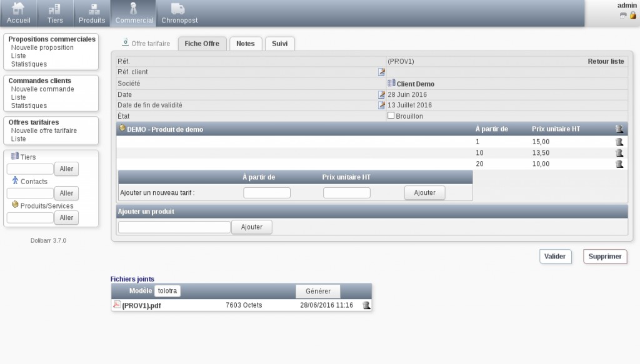Image resolution: width=640 pixels, height=364 pixels.
Task: Open Statistiques under Propositions commerciales
Action: coord(29,64)
